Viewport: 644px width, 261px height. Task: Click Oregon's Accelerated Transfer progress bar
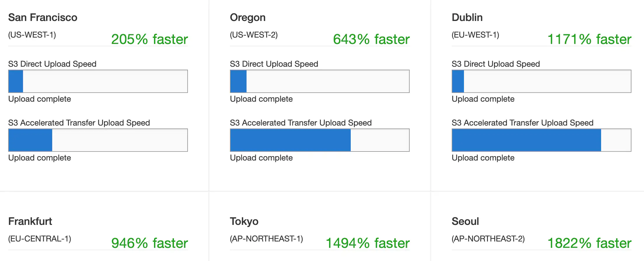pyautogui.click(x=320, y=140)
